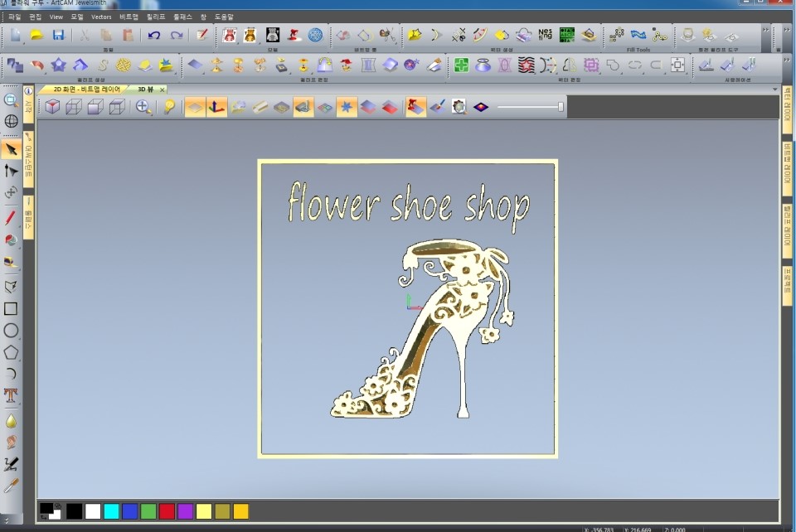Open a file with the yellow folder icon
Screen dimensions: 796x532
click(x=36, y=35)
